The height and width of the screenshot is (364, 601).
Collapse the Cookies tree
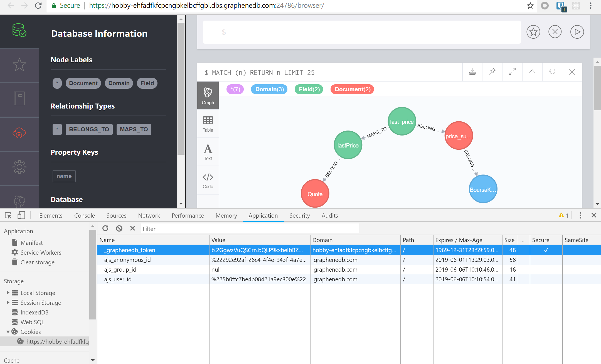(8, 332)
